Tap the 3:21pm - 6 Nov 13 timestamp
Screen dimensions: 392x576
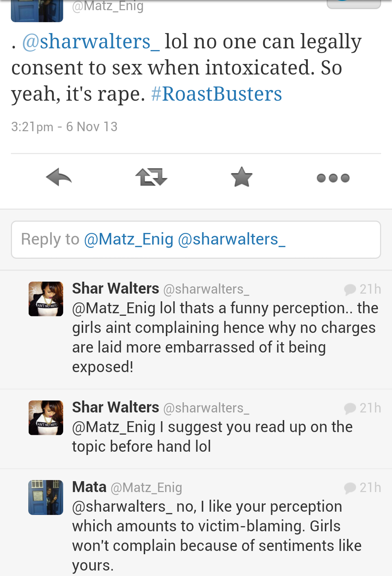click(64, 127)
